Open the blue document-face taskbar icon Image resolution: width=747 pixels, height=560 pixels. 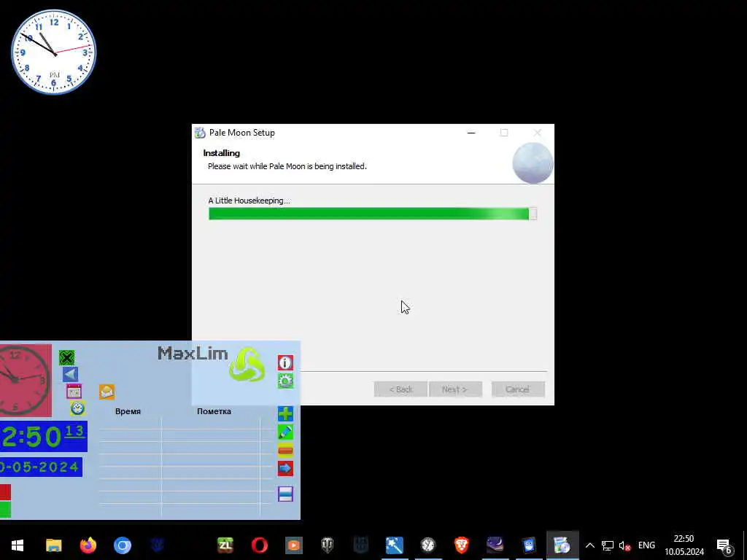click(529, 545)
